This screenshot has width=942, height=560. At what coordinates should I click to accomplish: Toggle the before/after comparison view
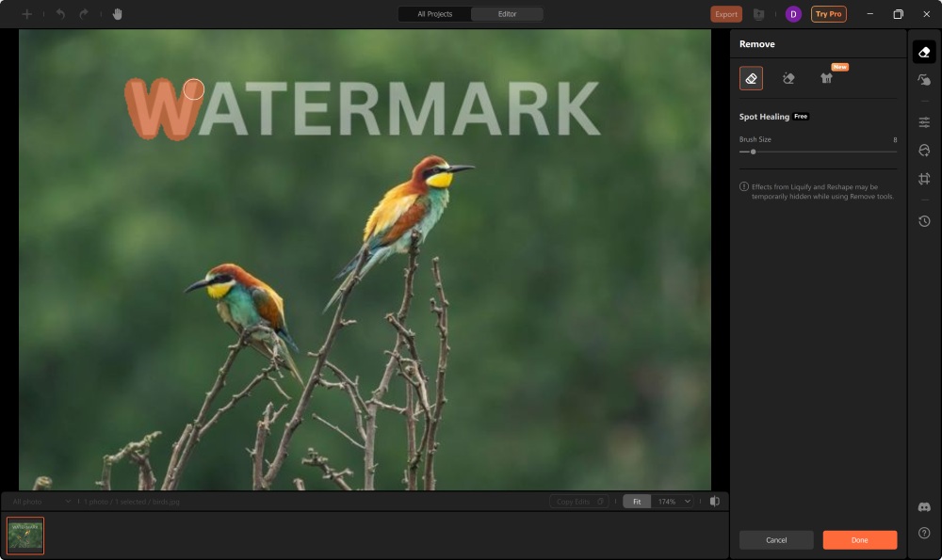pos(716,501)
